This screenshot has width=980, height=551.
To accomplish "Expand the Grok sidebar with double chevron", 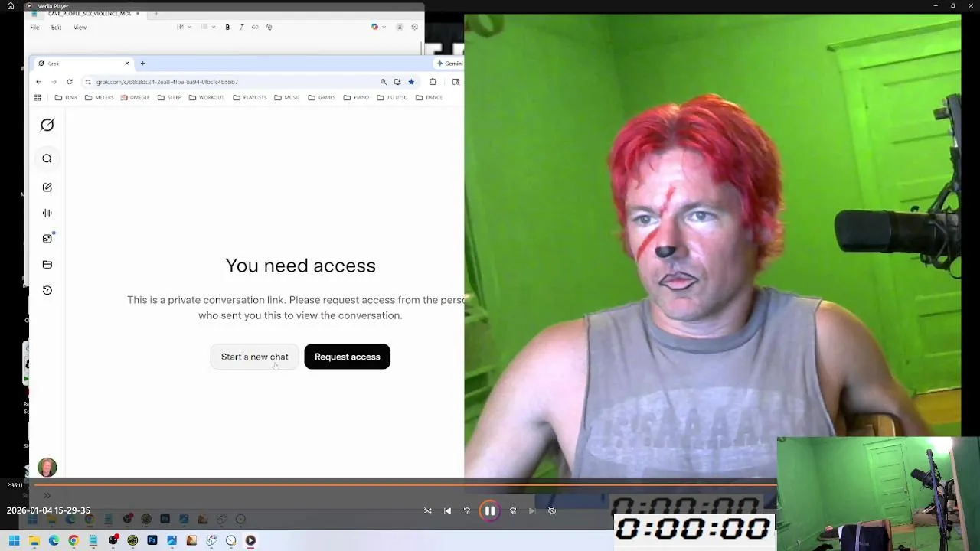I will point(47,495).
